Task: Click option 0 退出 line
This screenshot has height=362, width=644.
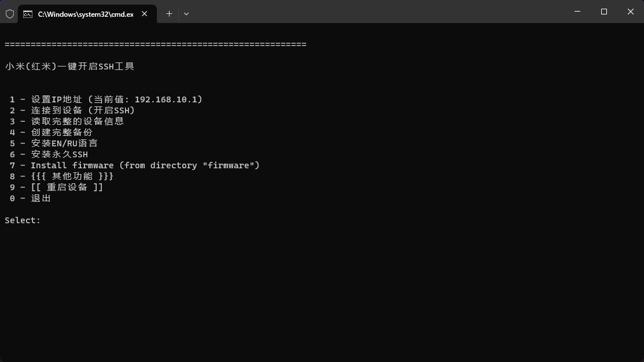Action: tap(31, 198)
